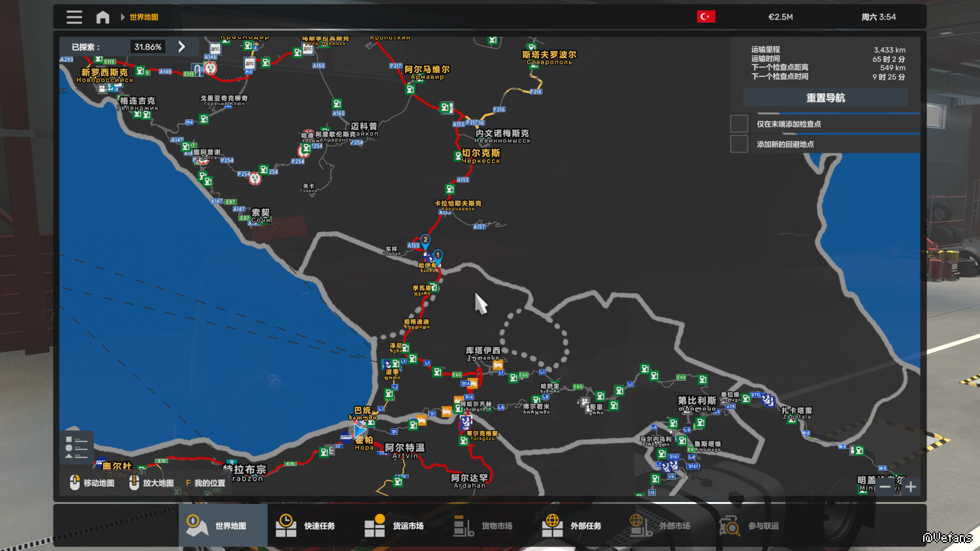
Task: Go to the home screen icon
Action: [103, 17]
